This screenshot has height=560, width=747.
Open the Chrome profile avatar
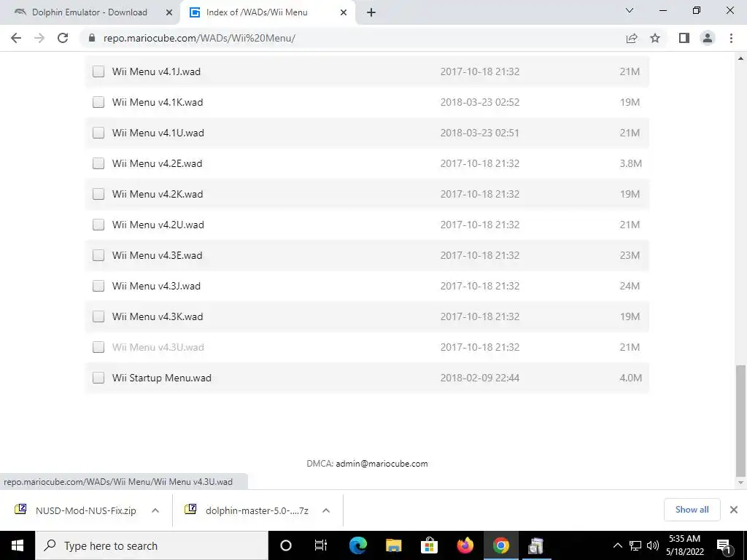(708, 38)
